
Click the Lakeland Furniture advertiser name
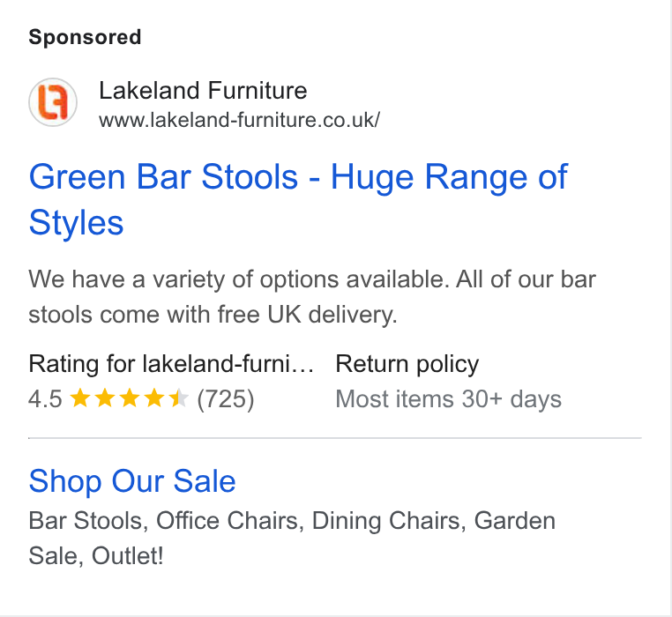[x=203, y=91]
